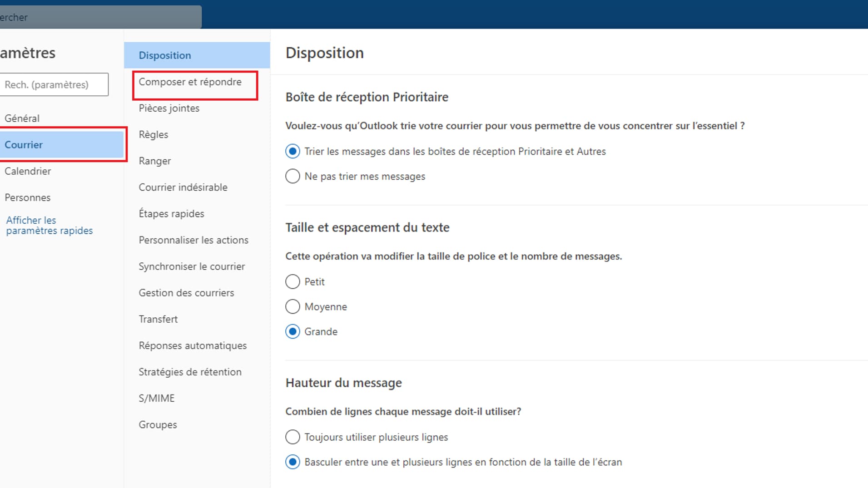Viewport: 868px width, 488px height.
Task: Choose Petit text size
Action: 293,281
